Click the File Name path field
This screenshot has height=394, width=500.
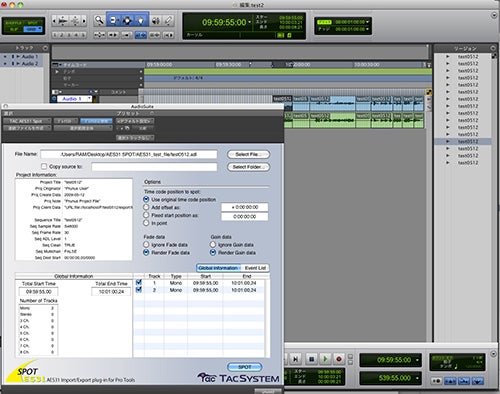pos(129,154)
